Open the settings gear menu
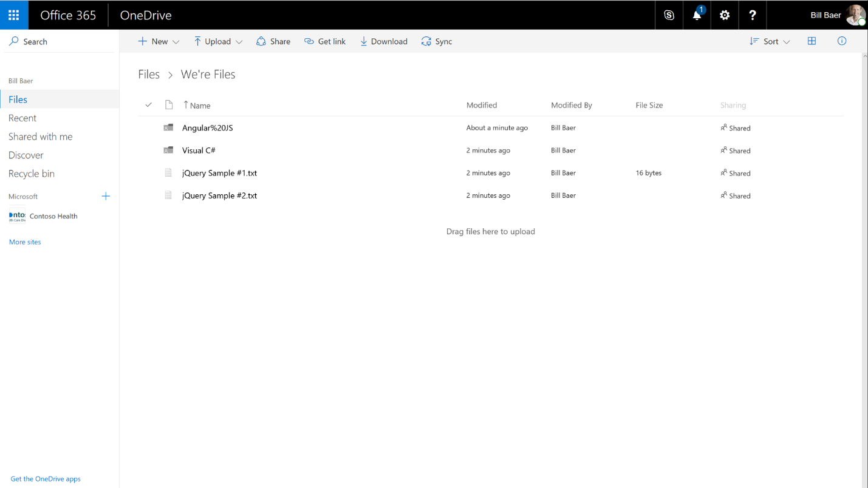Image resolution: width=868 pixels, height=488 pixels. (725, 15)
